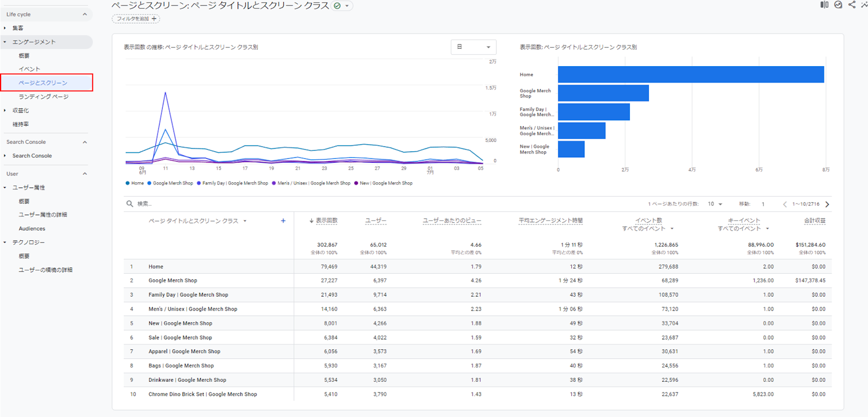Open the ランディング ページ report
868x417 pixels.
[43, 97]
